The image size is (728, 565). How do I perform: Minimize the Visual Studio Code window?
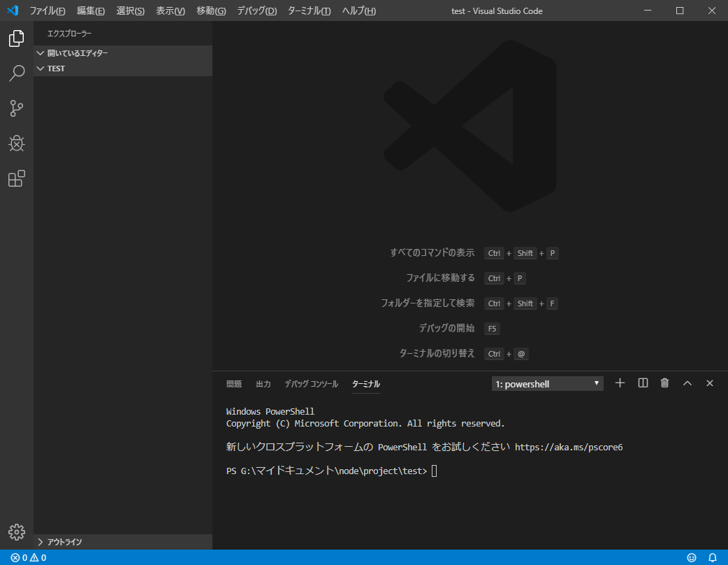[x=648, y=10]
